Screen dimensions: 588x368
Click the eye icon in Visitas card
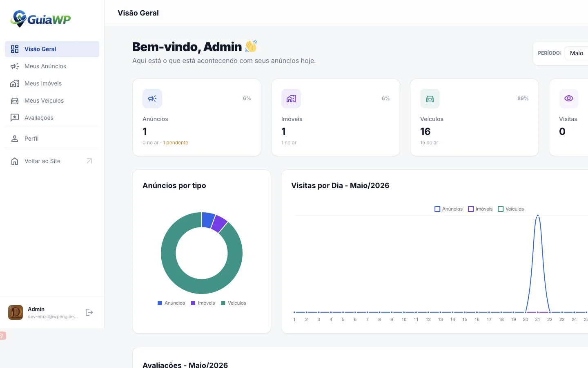tap(569, 99)
